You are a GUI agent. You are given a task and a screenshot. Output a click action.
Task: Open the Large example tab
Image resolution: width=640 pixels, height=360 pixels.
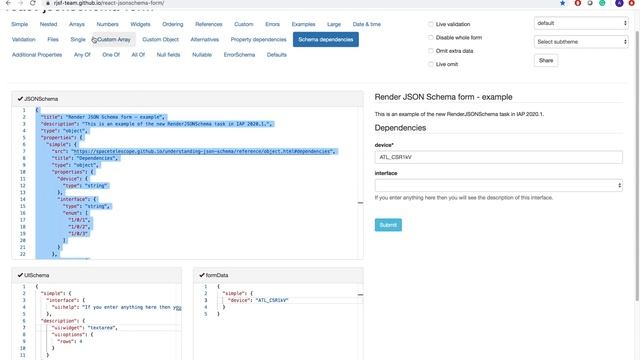(x=333, y=24)
